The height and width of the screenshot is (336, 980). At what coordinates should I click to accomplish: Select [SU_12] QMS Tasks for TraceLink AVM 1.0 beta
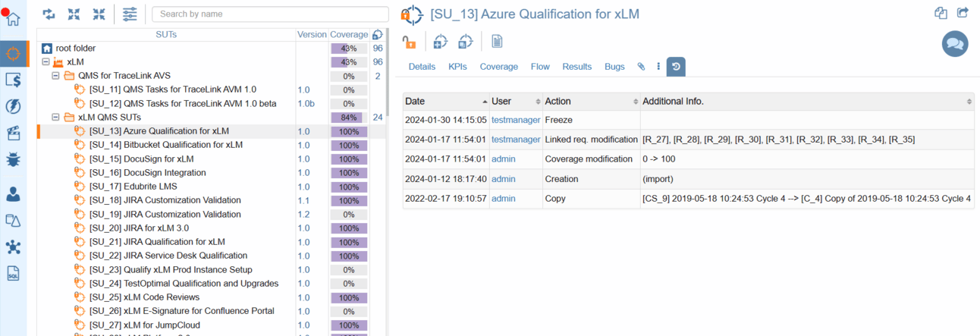click(x=183, y=104)
